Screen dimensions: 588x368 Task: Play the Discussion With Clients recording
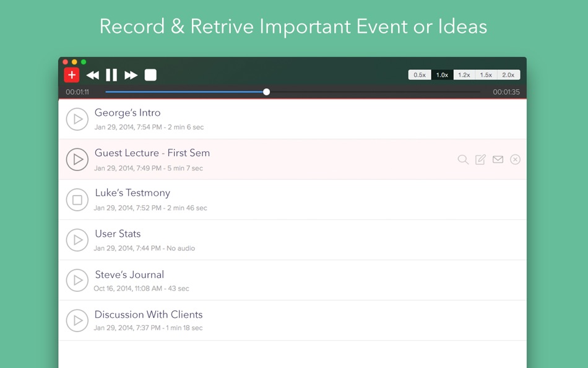[x=77, y=321]
